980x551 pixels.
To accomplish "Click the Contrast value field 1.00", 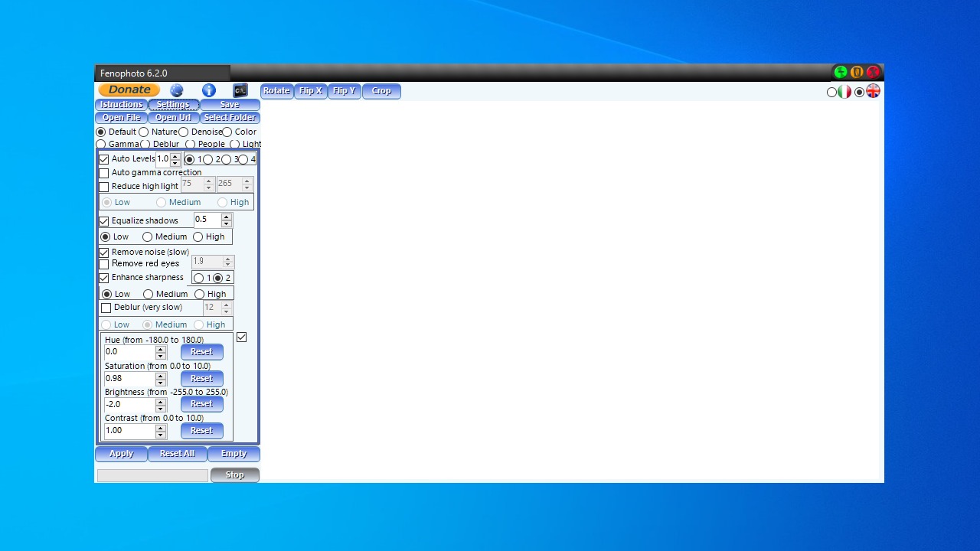I will (x=130, y=431).
